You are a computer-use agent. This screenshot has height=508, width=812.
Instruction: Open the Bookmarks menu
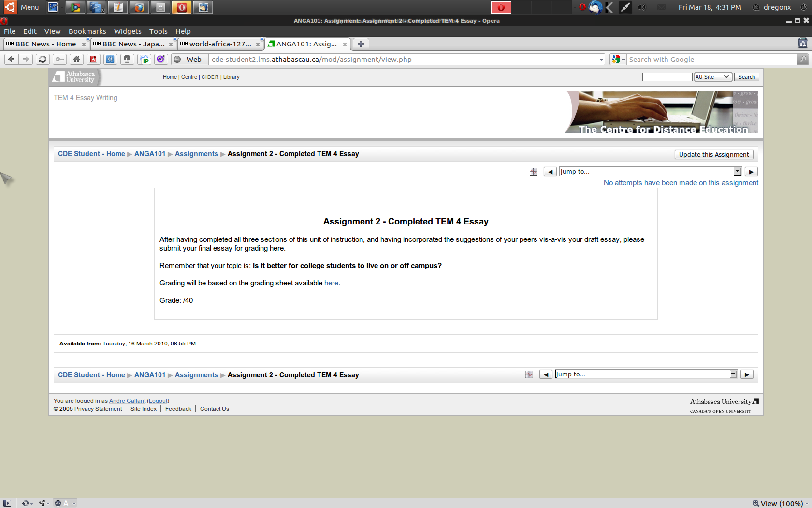87,31
